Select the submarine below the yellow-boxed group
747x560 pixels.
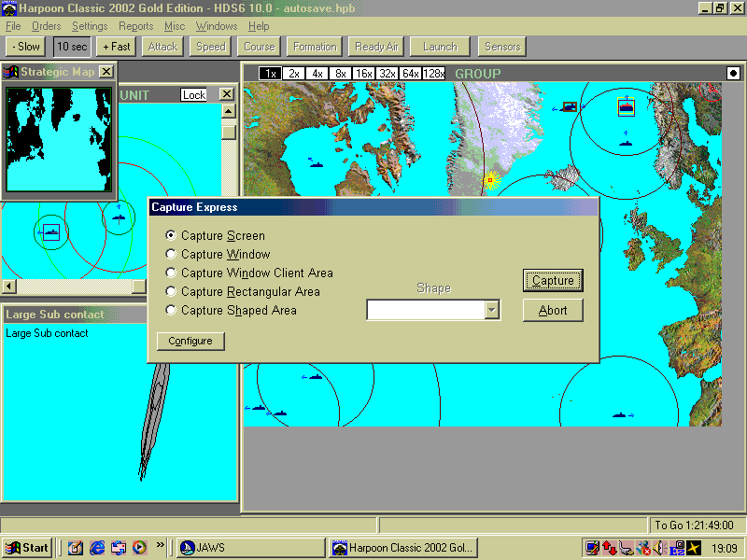626,143
